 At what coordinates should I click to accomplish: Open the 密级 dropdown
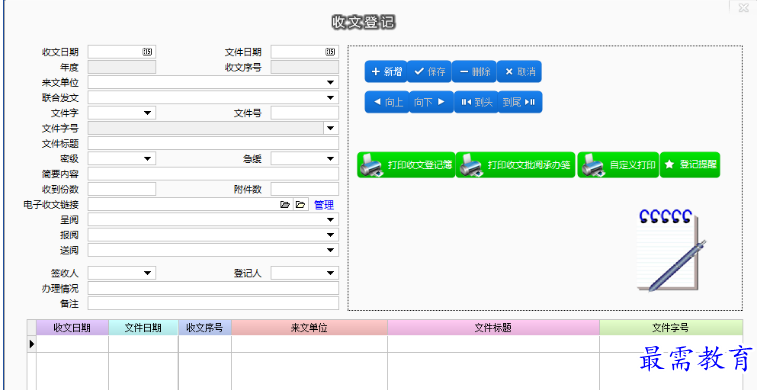pos(148,159)
